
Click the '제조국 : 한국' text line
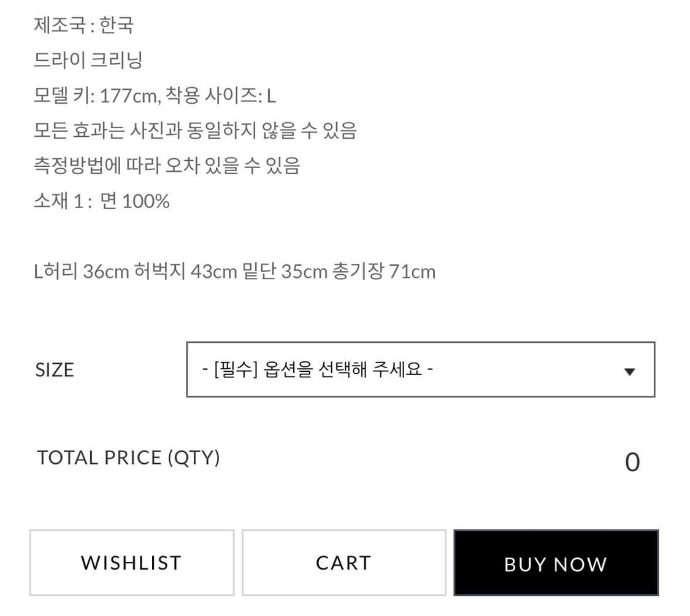pos(83,25)
